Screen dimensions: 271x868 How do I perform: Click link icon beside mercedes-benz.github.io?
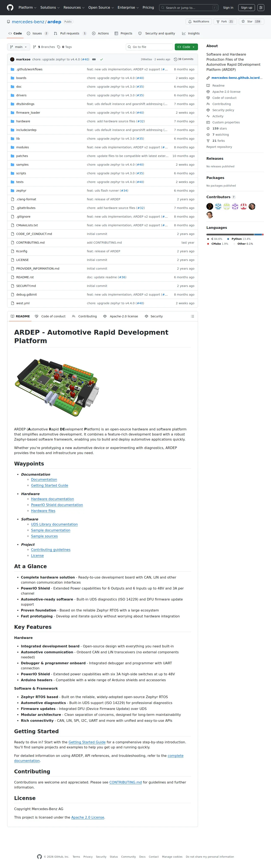click(x=208, y=78)
